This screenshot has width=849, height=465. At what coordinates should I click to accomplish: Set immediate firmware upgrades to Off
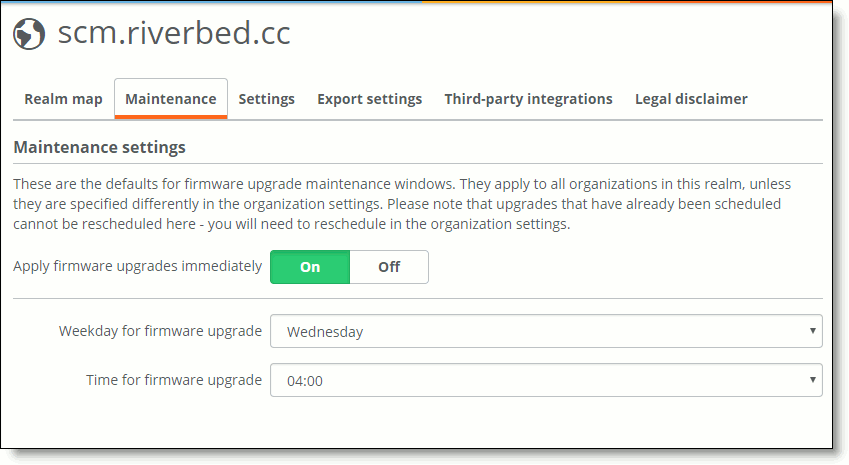(x=389, y=267)
